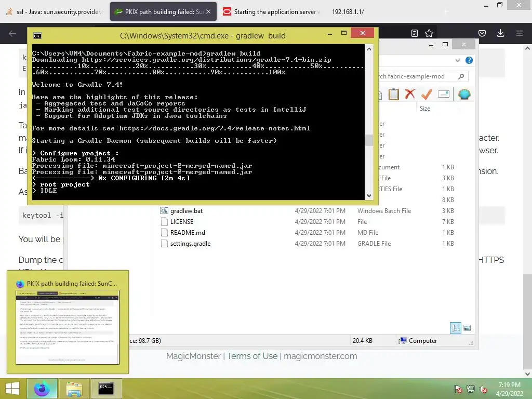Click the 'MagicMonster' footer link
This screenshot has height=399, width=532.
coord(193,356)
